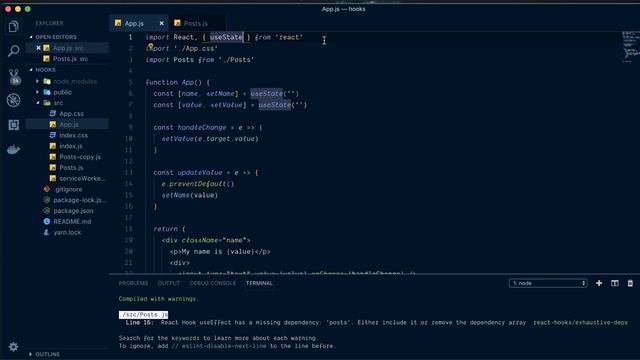The image size is (640, 360).
Task: Click the green macOS zoom window button
Action: (x=28, y=9)
